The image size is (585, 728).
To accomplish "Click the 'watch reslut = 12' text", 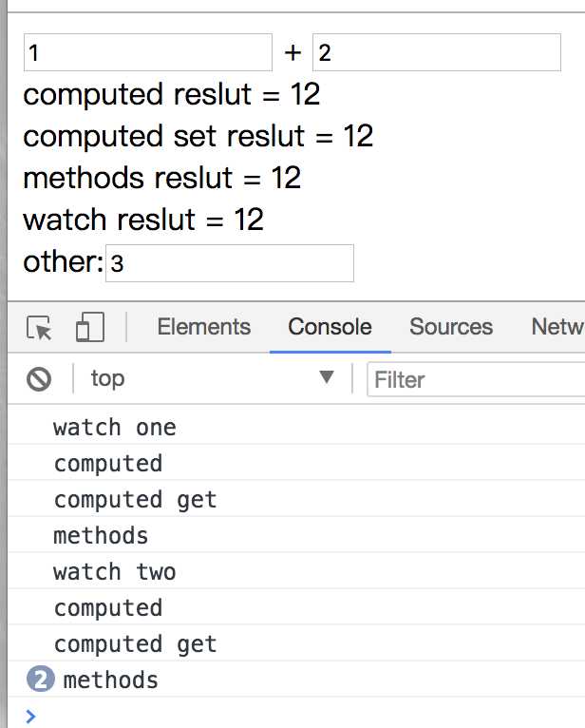I will (143, 220).
